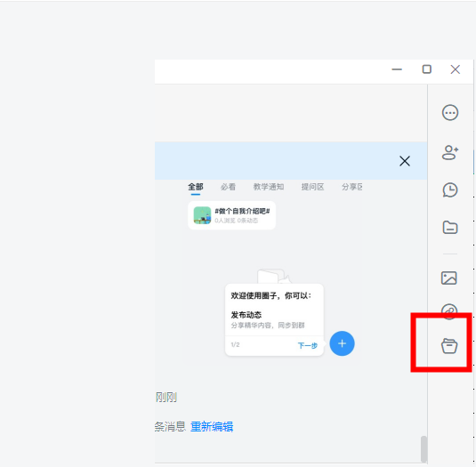Image resolution: width=476 pixels, height=467 pixels.
Task: Switch to the 必看 tab
Action: coord(228,187)
